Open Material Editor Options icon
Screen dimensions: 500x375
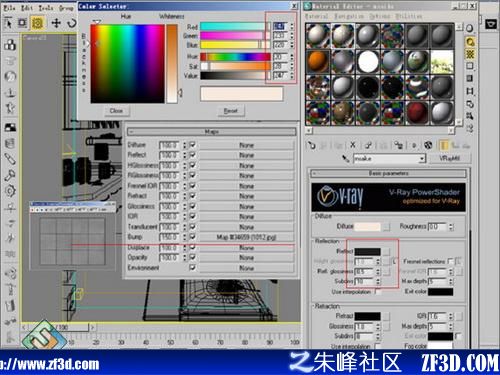point(470,104)
